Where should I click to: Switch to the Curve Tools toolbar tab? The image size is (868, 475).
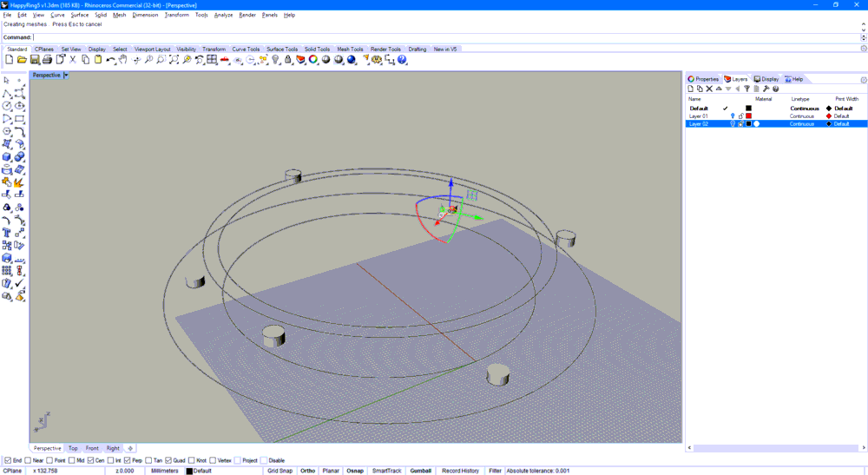[x=246, y=49]
